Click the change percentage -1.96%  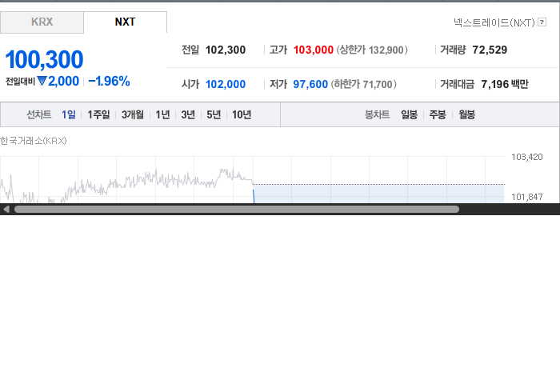coord(109,82)
